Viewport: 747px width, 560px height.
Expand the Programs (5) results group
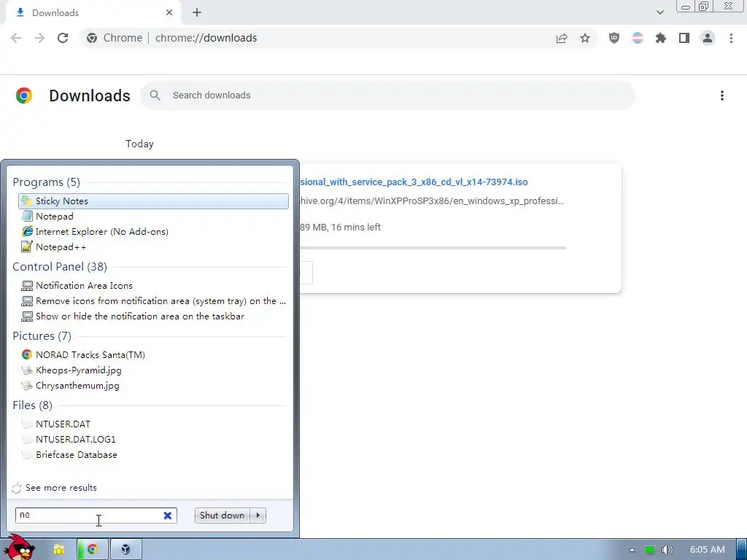point(46,182)
